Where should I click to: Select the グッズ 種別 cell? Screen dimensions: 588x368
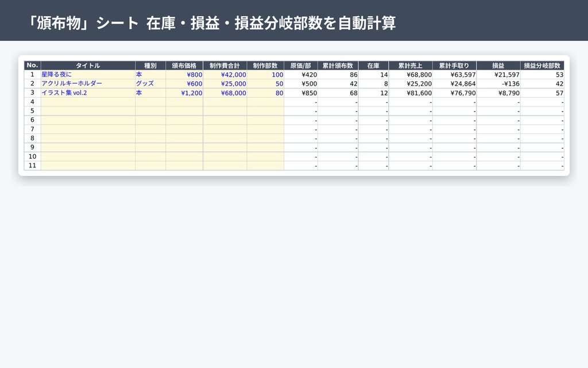(x=150, y=83)
